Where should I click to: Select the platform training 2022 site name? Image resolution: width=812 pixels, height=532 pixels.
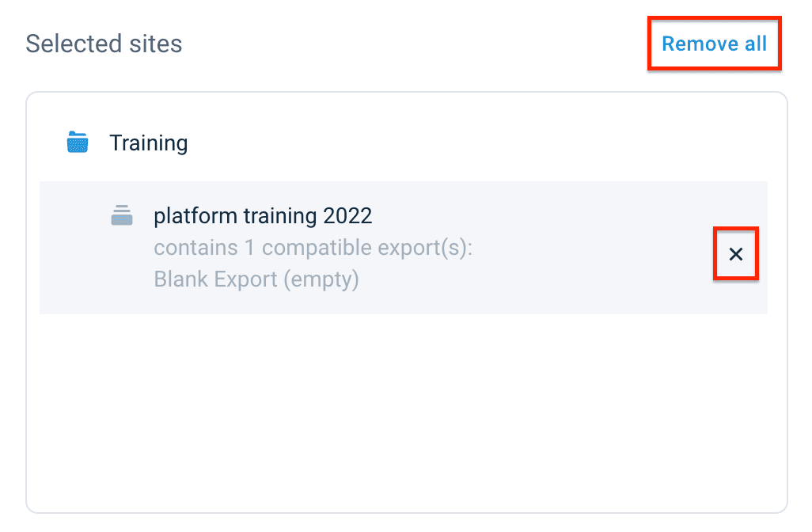tap(263, 215)
